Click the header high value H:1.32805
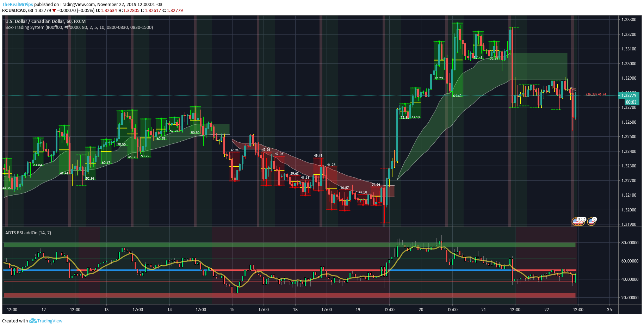644x327 pixels. [129, 11]
